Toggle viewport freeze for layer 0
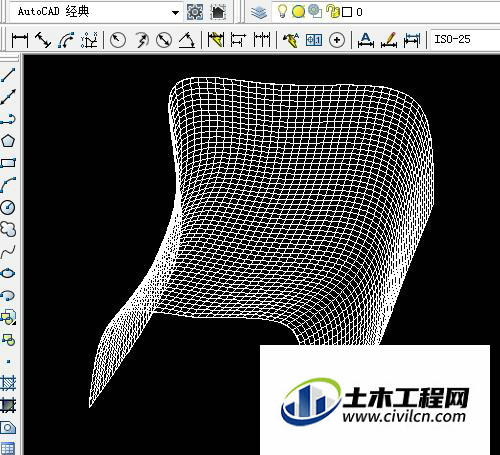 click(x=315, y=11)
